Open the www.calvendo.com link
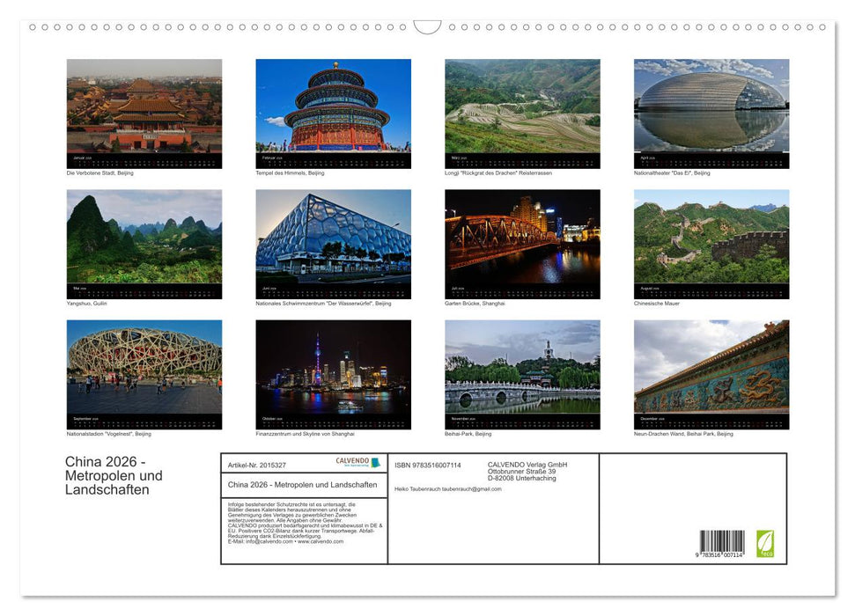This screenshot has width=855, height=616. (322, 543)
